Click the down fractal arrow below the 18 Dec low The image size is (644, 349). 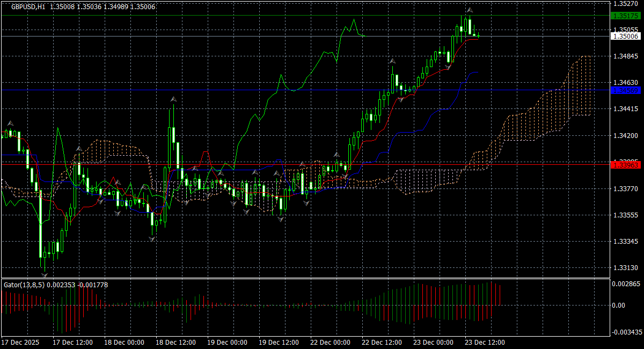pos(153,238)
